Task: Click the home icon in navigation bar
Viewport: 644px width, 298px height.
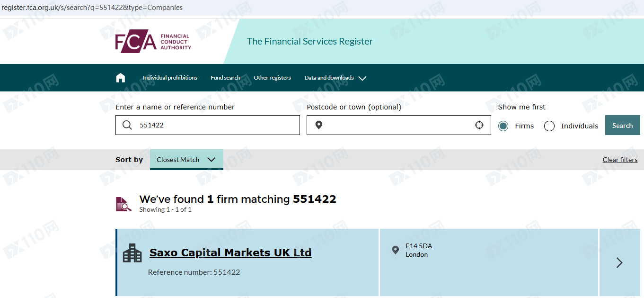Action: pyautogui.click(x=121, y=78)
